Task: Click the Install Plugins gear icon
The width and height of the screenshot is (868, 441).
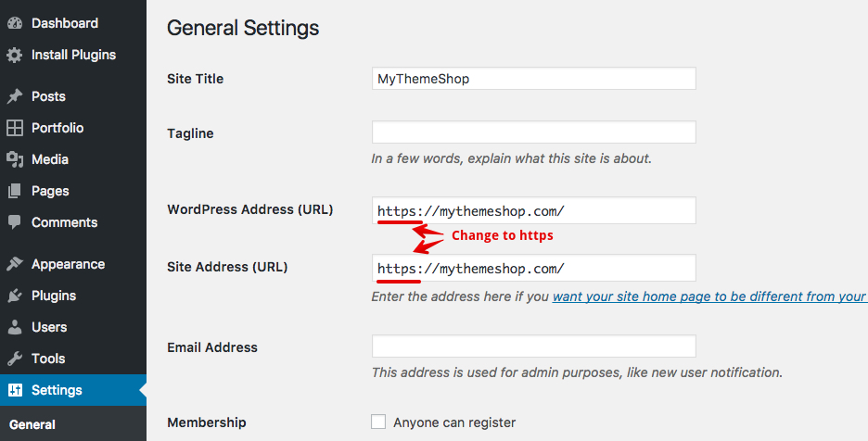Action: 15,55
